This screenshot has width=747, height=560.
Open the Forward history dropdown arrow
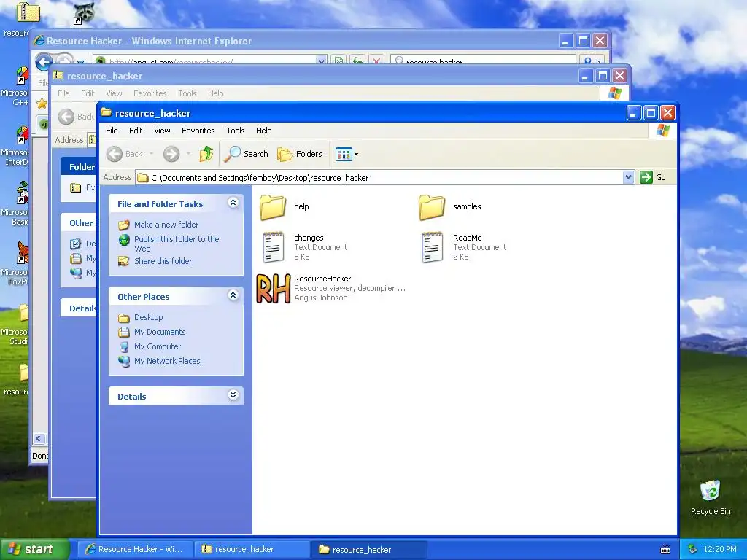pos(189,154)
